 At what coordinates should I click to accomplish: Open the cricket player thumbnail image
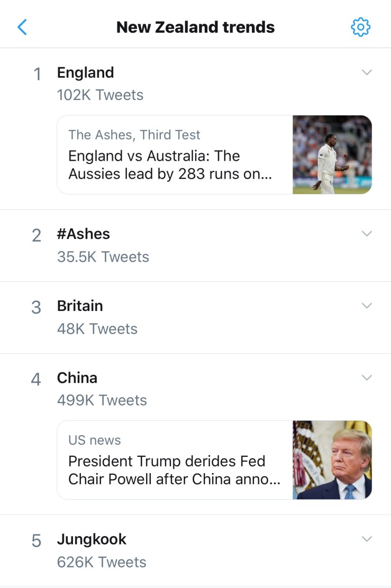[x=332, y=154]
